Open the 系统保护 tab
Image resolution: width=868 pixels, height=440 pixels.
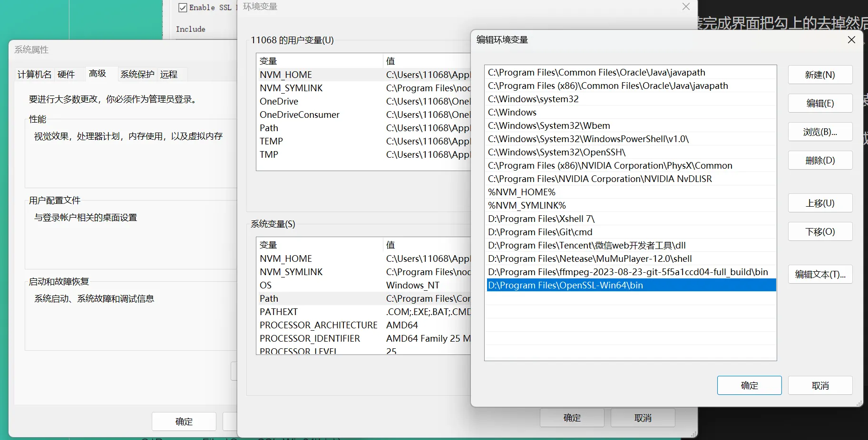137,75
